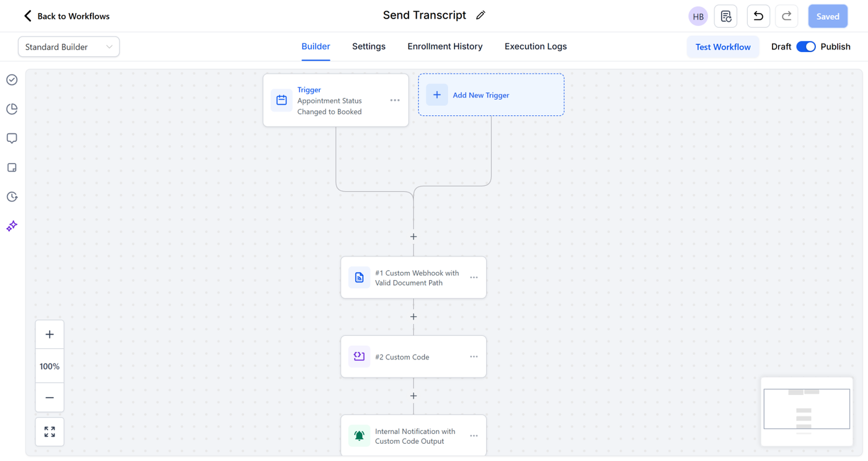Toggle the Draft/Publish switch
Viewport: 868px width, 461px height.
coord(806,47)
